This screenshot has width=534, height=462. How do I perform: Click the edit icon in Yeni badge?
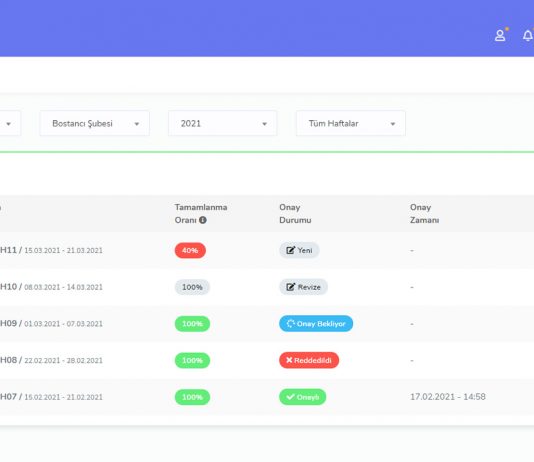290,250
